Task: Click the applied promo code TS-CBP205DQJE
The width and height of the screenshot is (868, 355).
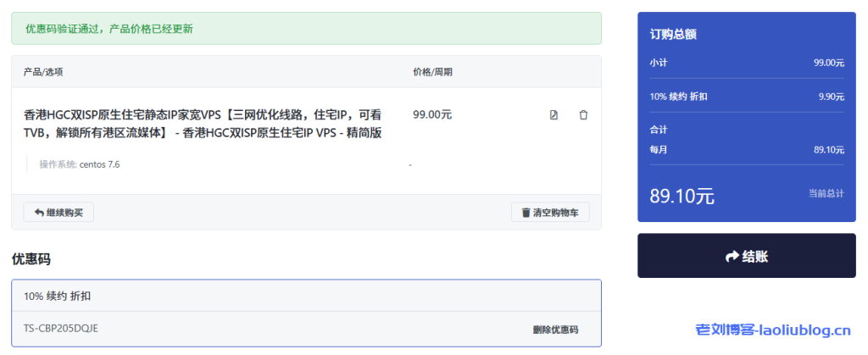Action: click(x=61, y=329)
